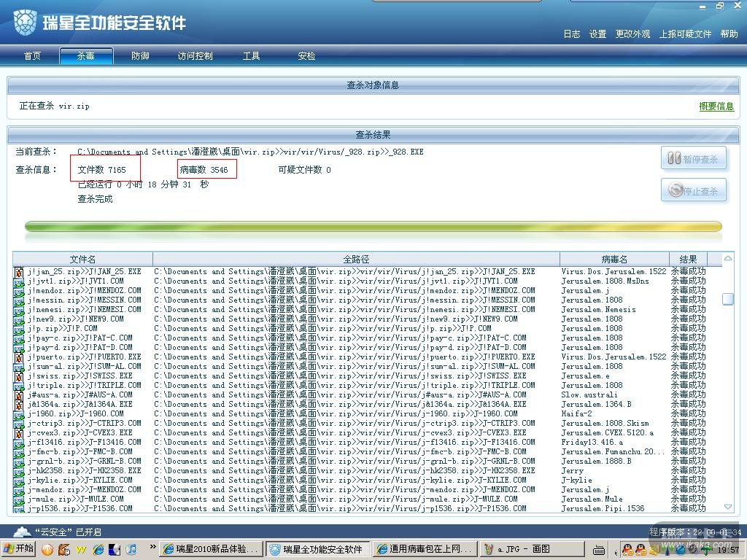This screenshot has height=560, width=747.
Task: Click the bug icon for j-cvex3.zip row
Action: coord(18,433)
